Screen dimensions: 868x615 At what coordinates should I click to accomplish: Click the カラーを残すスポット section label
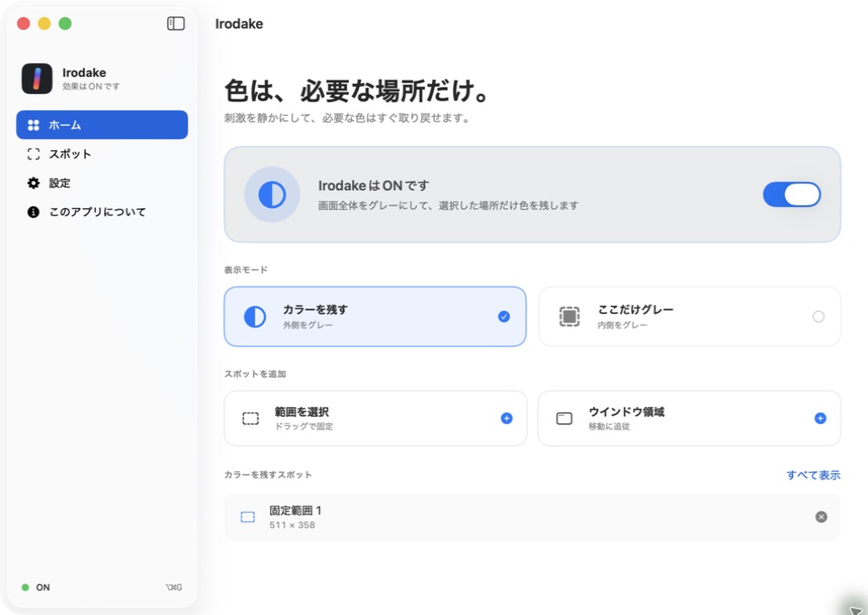pyautogui.click(x=268, y=475)
